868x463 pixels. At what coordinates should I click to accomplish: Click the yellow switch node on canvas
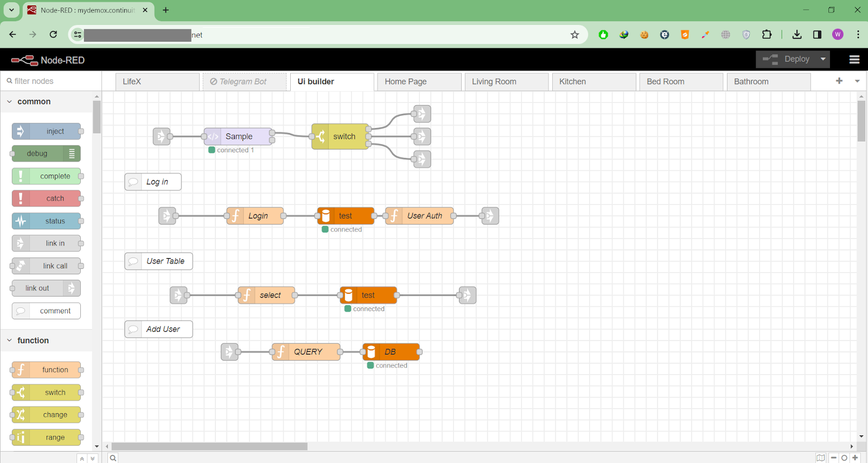[x=340, y=137]
